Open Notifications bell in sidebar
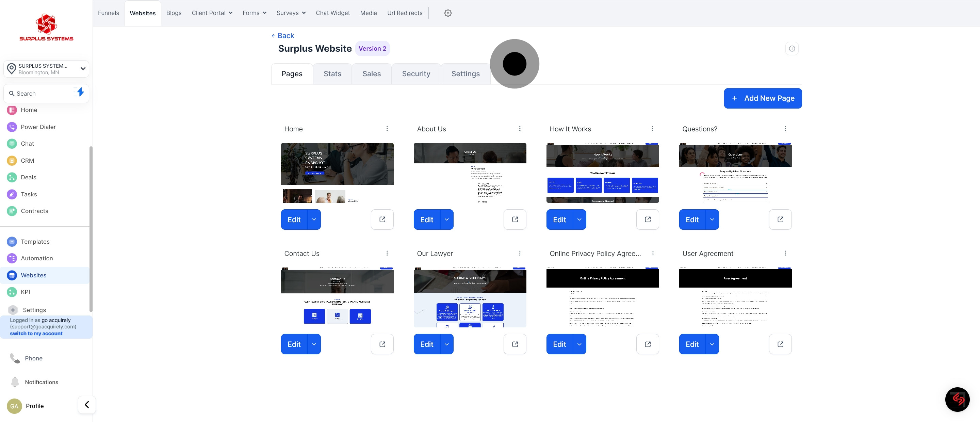The image size is (980, 422). [x=15, y=382]
